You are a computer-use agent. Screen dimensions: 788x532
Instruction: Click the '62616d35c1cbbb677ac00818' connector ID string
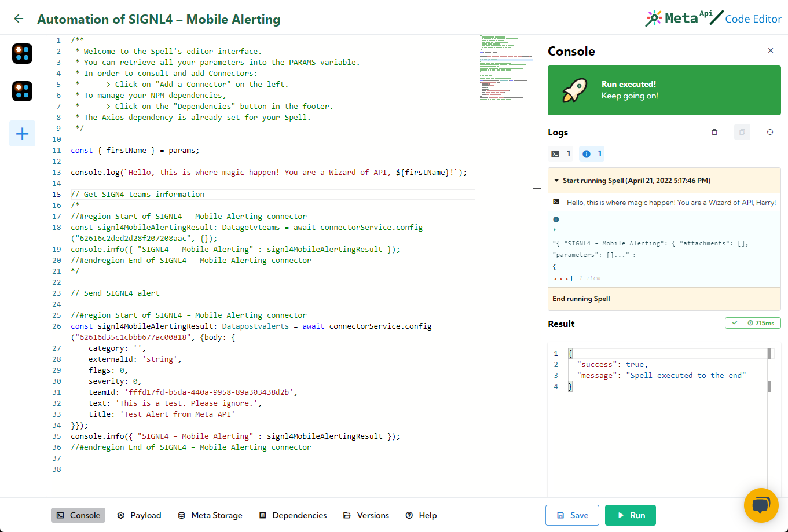pos(133,337)
